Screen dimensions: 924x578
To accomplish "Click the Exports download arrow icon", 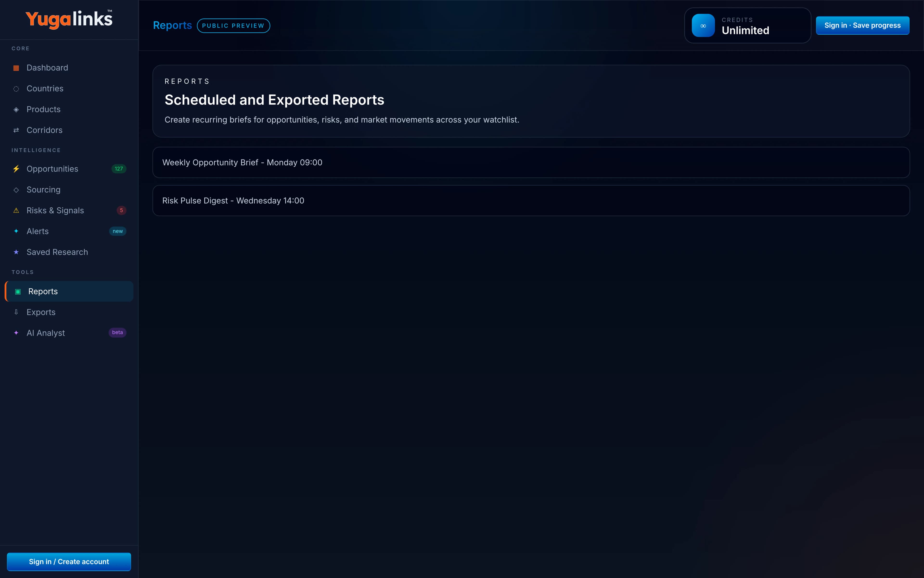I will click(x=16, y=312).
